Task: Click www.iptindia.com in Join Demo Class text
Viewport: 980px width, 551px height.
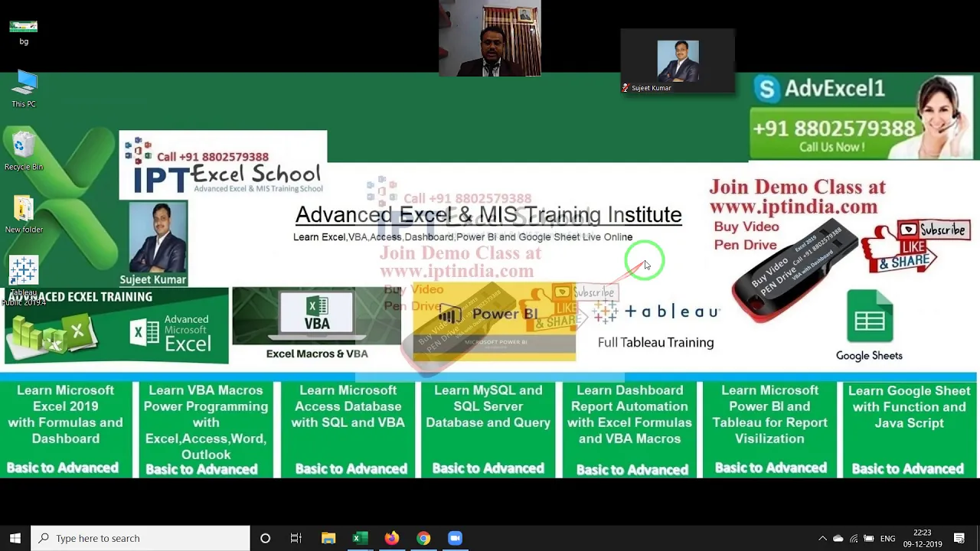Action: (x=793, y=207)
